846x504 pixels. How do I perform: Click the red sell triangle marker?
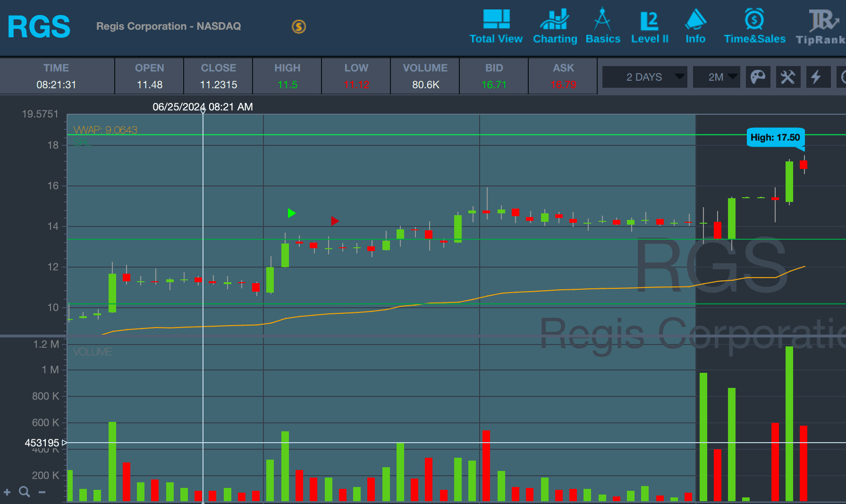335,221
